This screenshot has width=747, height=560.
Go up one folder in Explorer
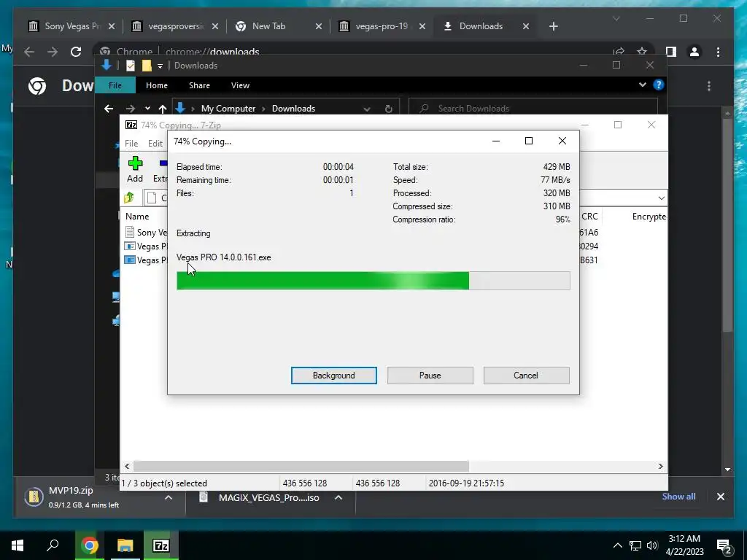coord(163,109)
